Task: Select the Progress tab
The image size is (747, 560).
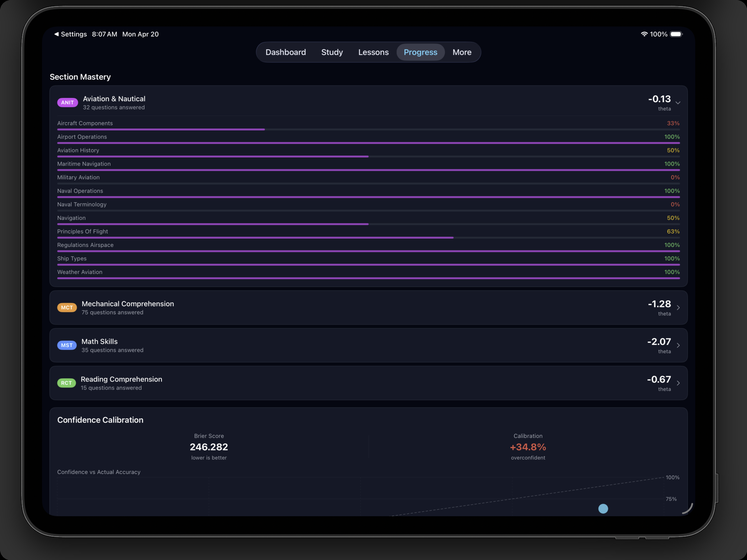Action: tap(420, 52)
